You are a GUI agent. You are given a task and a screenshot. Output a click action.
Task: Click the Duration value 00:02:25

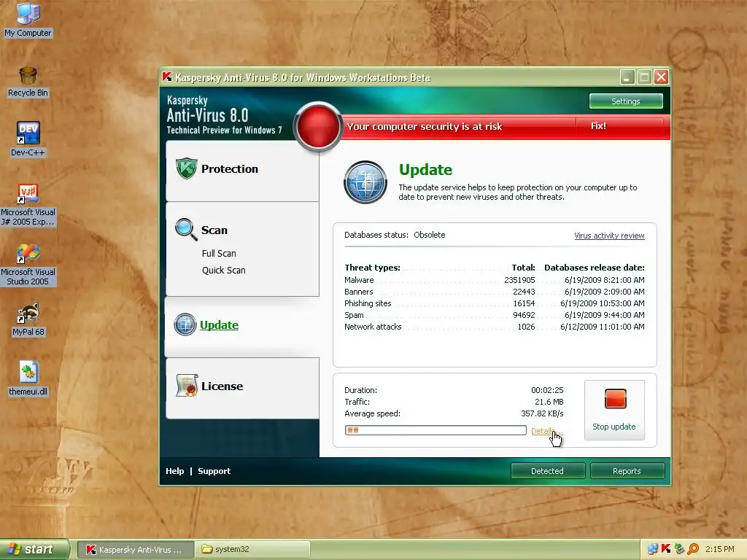[547, 390]
